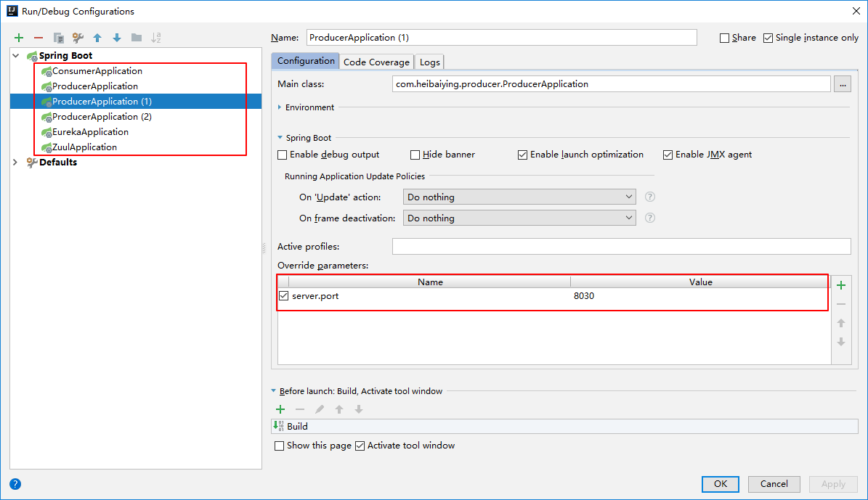
Task: Create new folder for configurations
Action: tap(137, 38)
